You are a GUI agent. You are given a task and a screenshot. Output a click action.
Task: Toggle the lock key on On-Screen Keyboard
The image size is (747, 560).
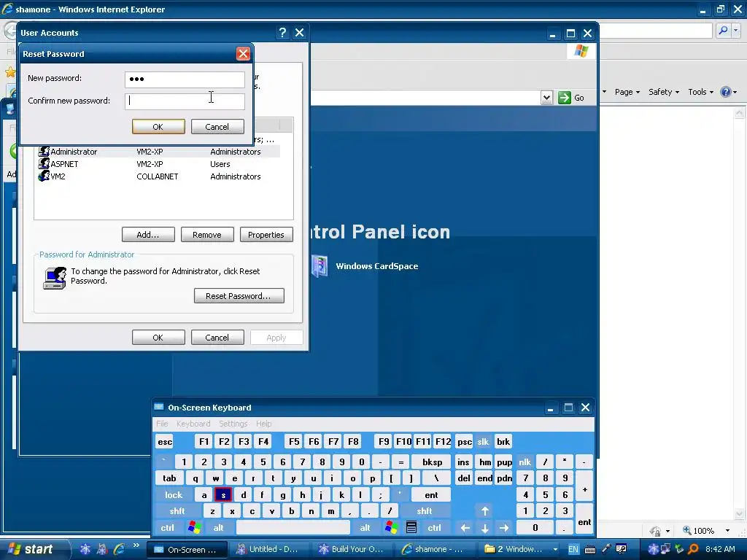(174, 495)
